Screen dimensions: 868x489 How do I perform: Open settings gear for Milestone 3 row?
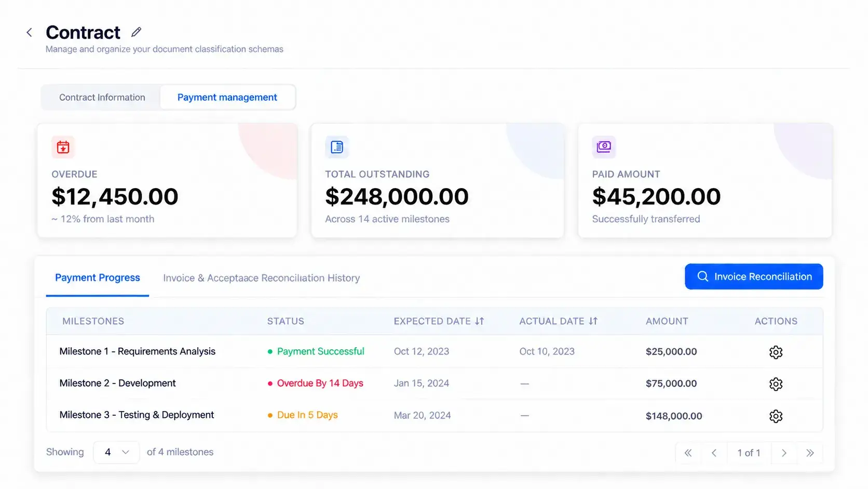[776, 416]
